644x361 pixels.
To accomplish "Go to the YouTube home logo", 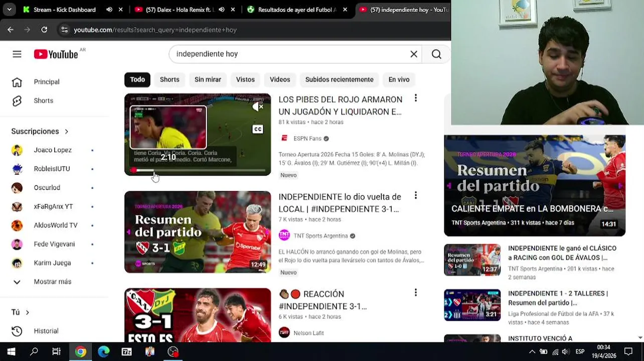I will click(56, 54).
